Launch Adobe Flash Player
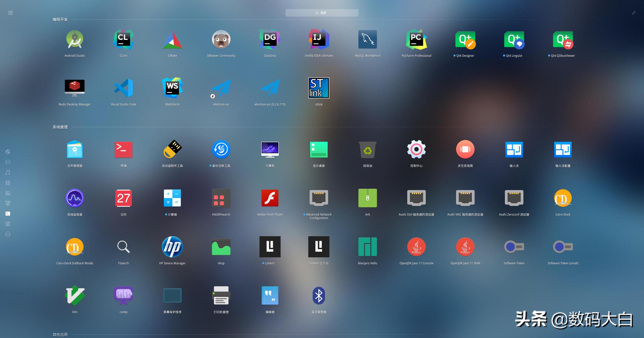Image resolution: width=644 pixels, height=338 pixels. pos(270,198)
